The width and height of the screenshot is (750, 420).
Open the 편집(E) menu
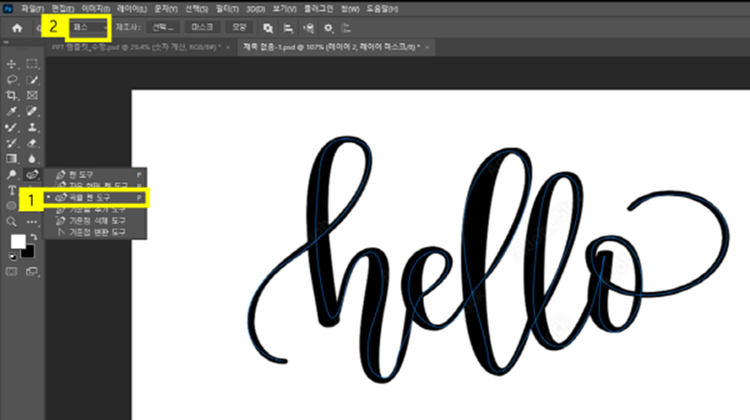click(63, 9)
